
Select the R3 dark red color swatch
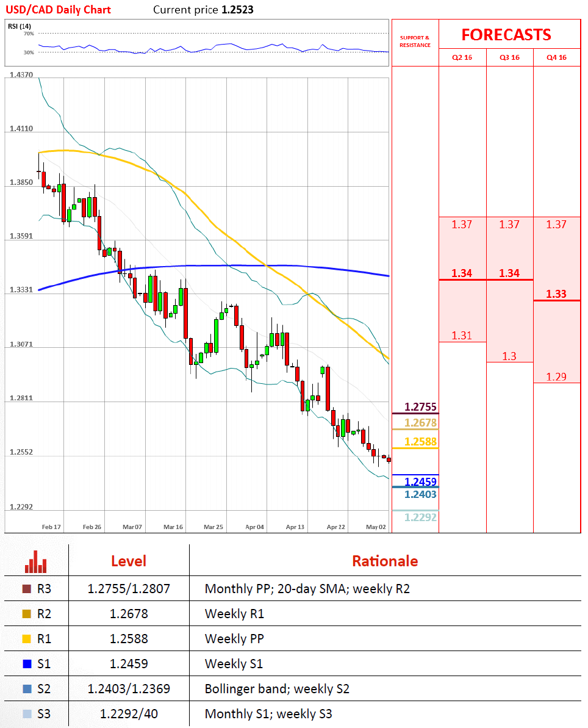[27, 589]
